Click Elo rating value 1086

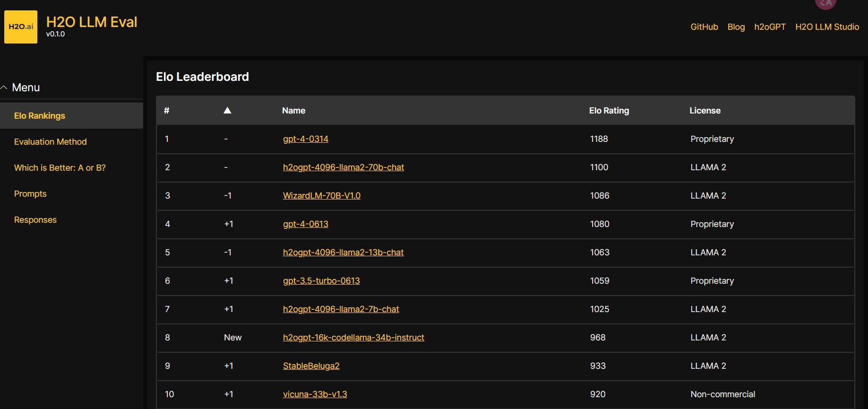pyautogui.click(x=600, y=196)
